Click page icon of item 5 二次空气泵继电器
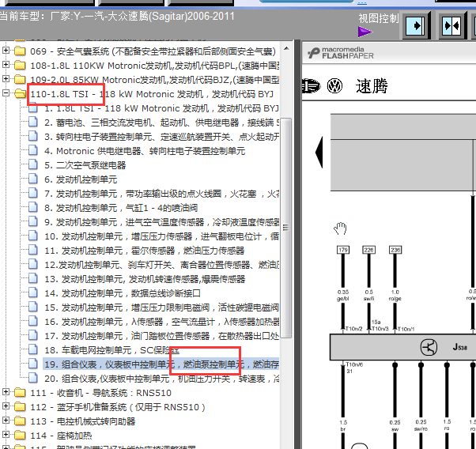Image resolution: width=476 pixels, height=449 pixels. click(x=32, y=164)
